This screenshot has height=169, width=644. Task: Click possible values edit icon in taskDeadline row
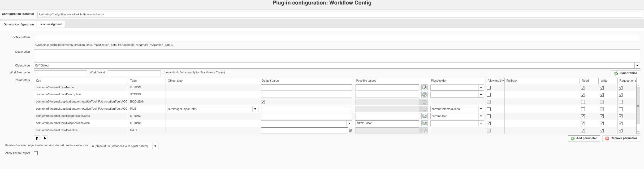(424, 130)
